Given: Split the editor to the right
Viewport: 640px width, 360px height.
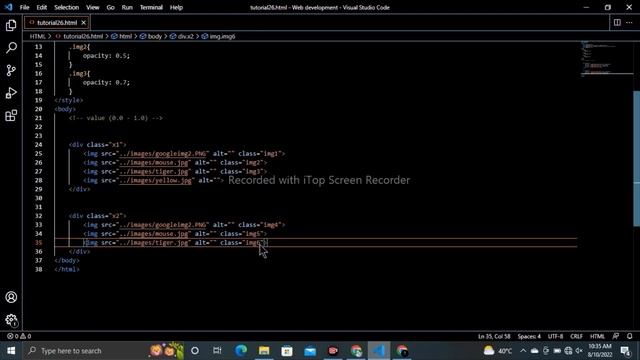Looking at the screenshot, I should 617,22.
